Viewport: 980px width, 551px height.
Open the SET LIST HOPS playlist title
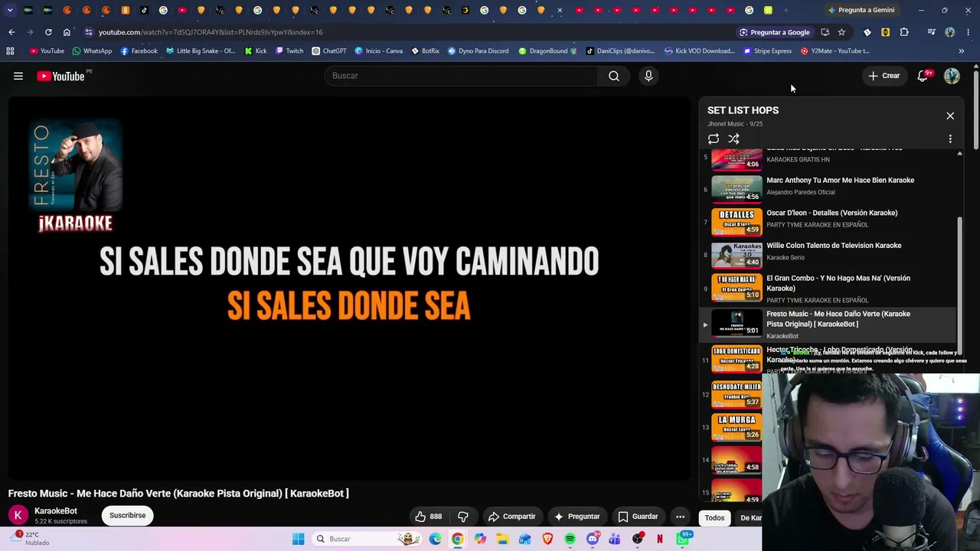point(743,110)
